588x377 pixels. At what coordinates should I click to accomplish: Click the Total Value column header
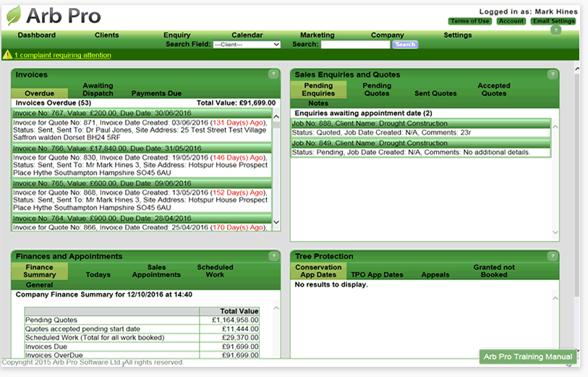click(x=229, y=311)
